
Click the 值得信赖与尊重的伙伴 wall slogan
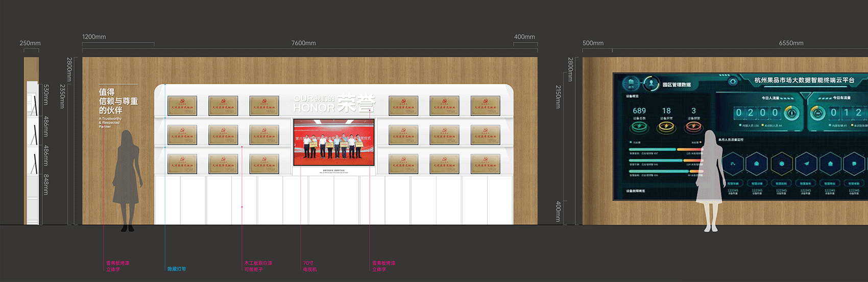118,101
